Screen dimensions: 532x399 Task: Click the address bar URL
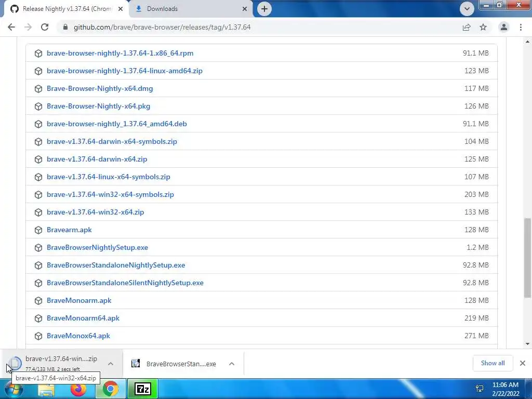pos(162,27)
